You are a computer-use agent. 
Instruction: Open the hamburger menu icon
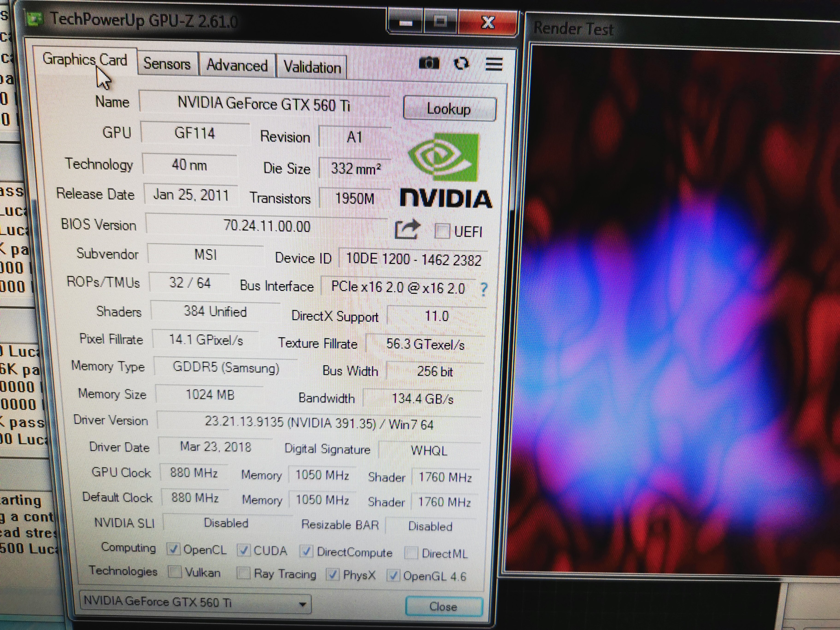pyautogui.click(x=494, y=64)
